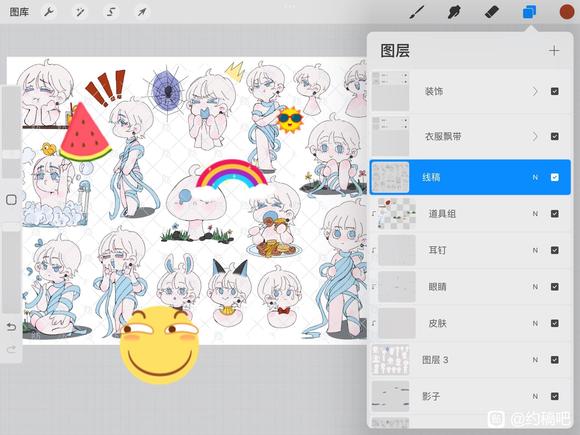Screen dimensions: 580x435
Task: Open the active color swatch
Action: click(566, 12)
